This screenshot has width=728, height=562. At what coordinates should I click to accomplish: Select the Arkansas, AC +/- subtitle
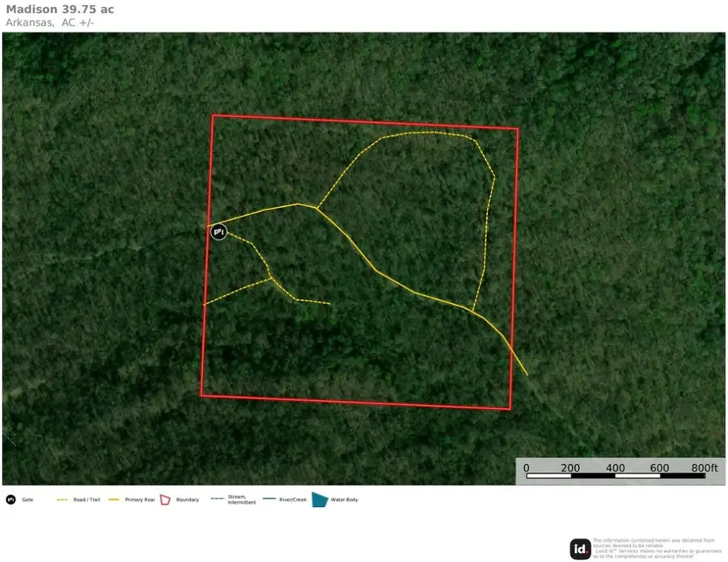pyautogui.click(x=49, y=23)
